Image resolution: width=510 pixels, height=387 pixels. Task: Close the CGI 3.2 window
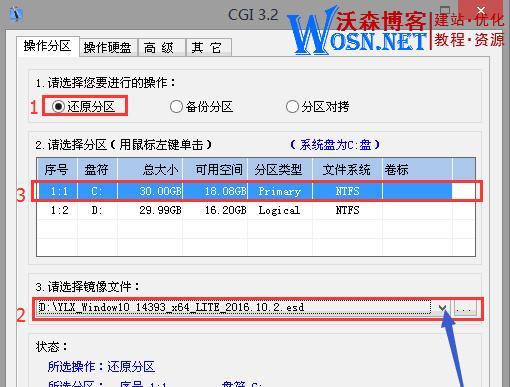point(481,11)
